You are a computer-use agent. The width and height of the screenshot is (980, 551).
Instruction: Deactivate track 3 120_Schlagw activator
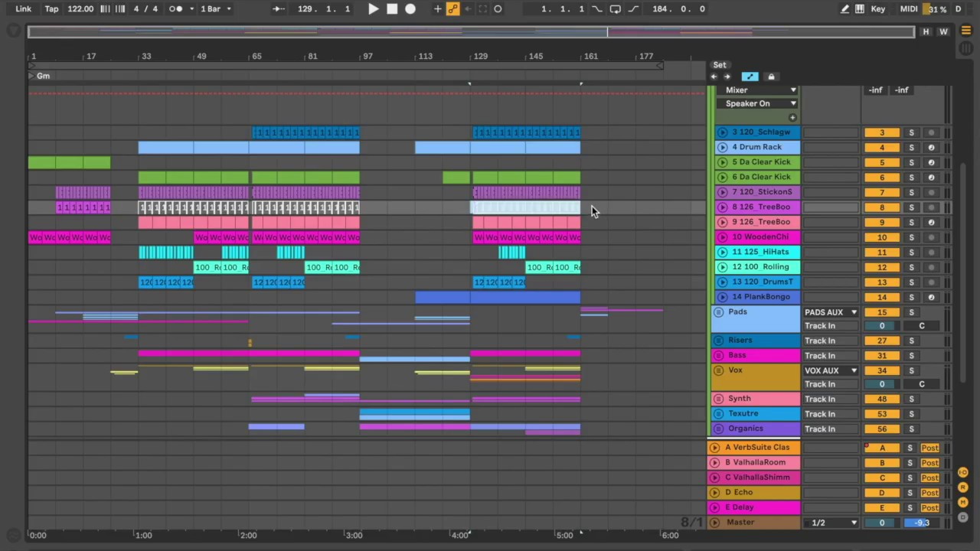tap(882, 132)
